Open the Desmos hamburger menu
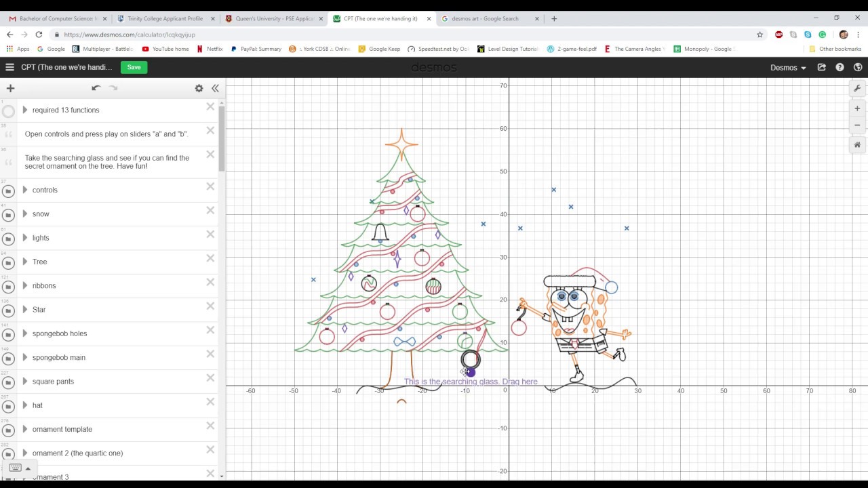Screen dimensions: 868x488 coord(9,67)
